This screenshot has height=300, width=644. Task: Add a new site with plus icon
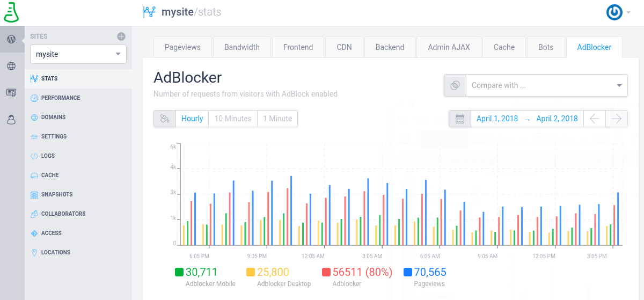tap(121, 36)
